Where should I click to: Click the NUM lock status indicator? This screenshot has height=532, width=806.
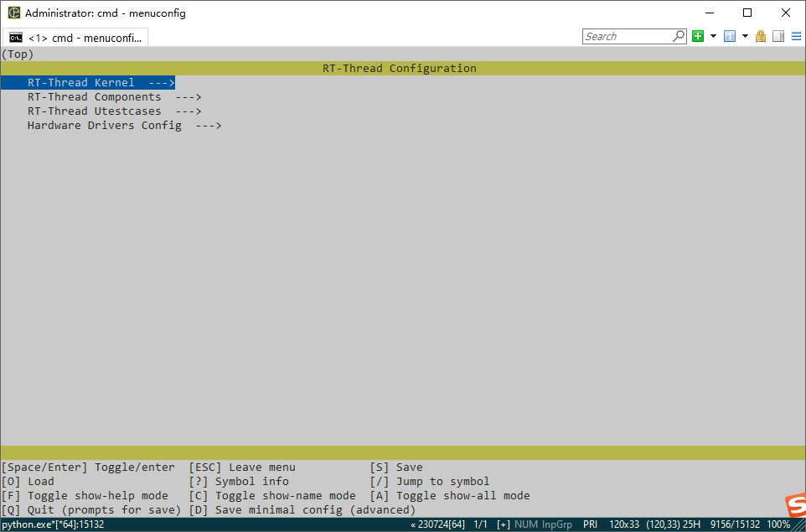click(526, 524)
